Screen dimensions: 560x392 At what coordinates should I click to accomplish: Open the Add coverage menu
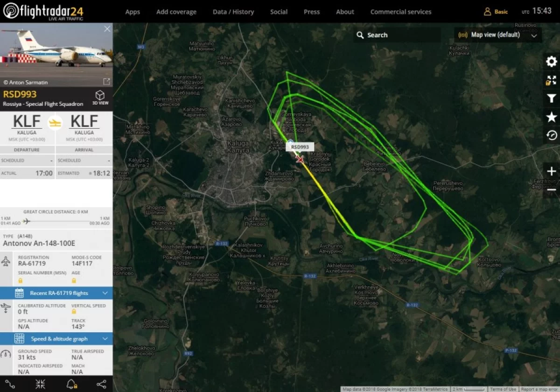pyautogui.click(x=176, y=12)
